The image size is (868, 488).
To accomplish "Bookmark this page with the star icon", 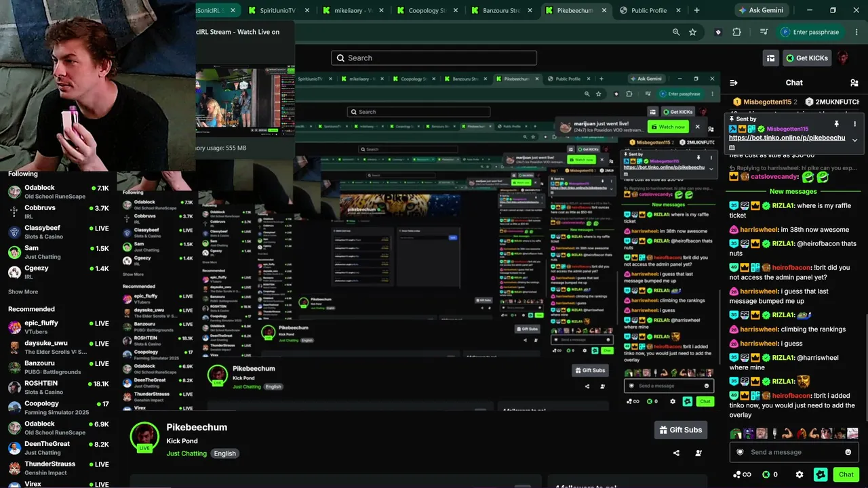I will (692, 32).
